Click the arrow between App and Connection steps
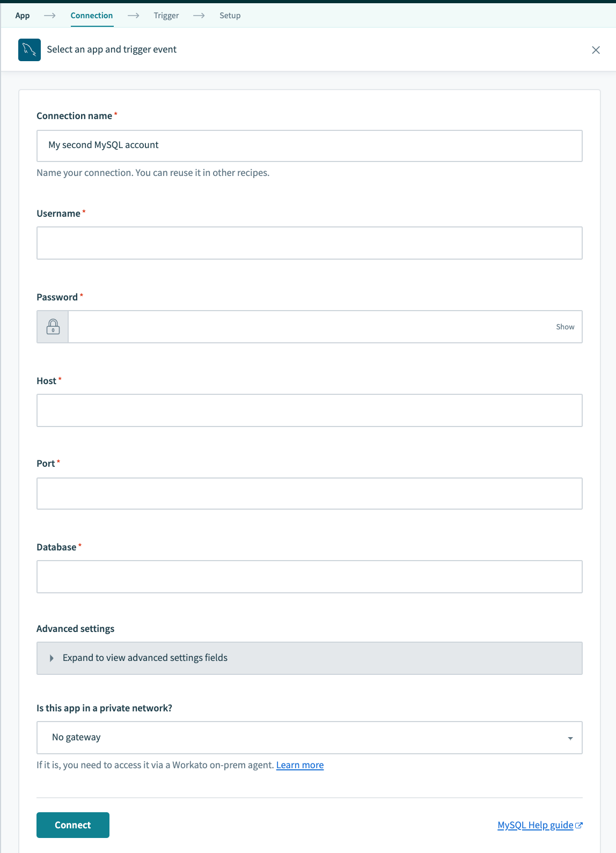 coord(49,16)
